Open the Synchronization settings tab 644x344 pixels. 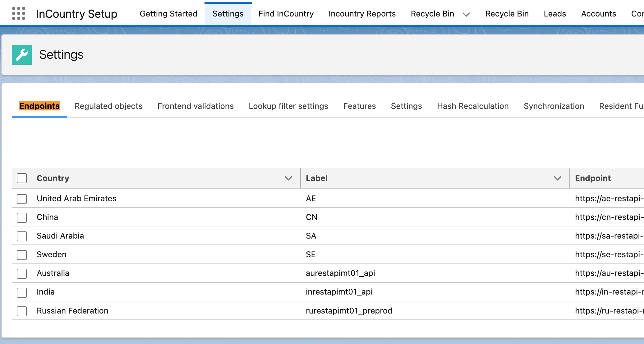554,106
